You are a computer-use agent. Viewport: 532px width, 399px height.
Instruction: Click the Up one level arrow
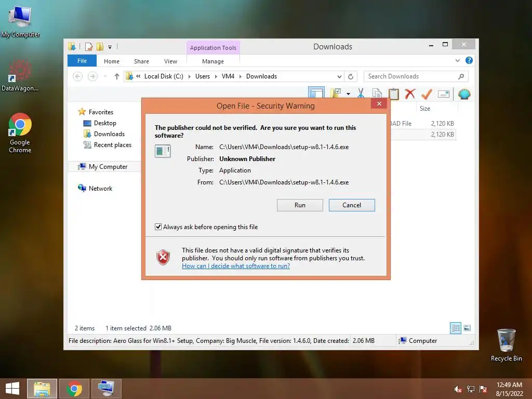click(x=117, y=76)
